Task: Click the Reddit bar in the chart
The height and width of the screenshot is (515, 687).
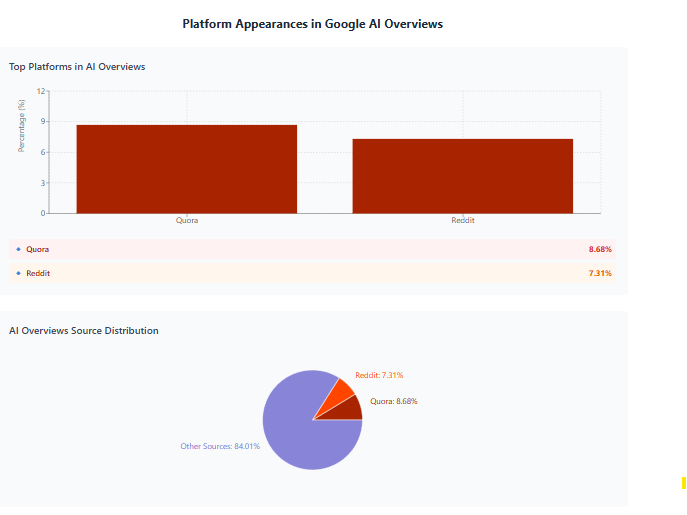Action: [x=463, y=176]
